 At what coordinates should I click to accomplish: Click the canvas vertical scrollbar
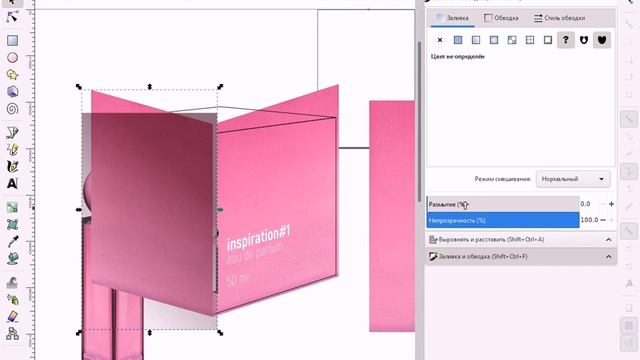pos(419,121)
